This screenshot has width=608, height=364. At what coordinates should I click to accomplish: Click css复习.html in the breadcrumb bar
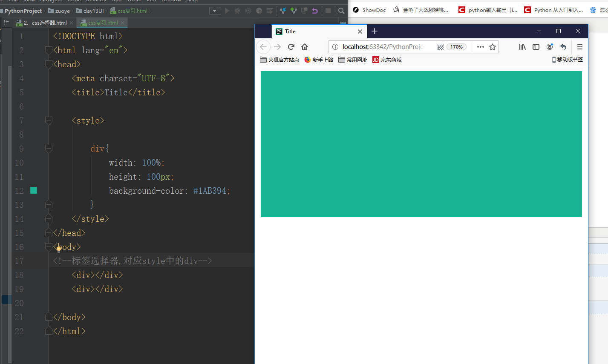coord(129,11)
